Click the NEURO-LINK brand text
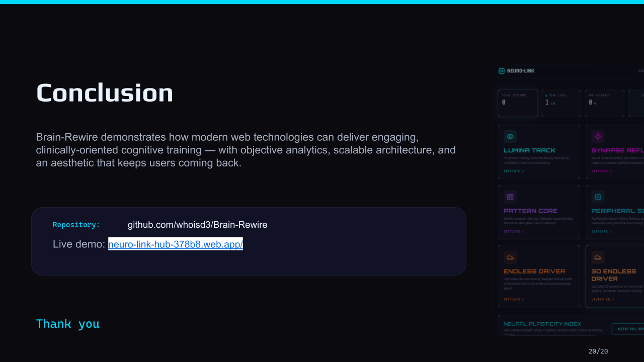Screen dimensions: 644x362 pyautogui.click(x=521, y=71)
